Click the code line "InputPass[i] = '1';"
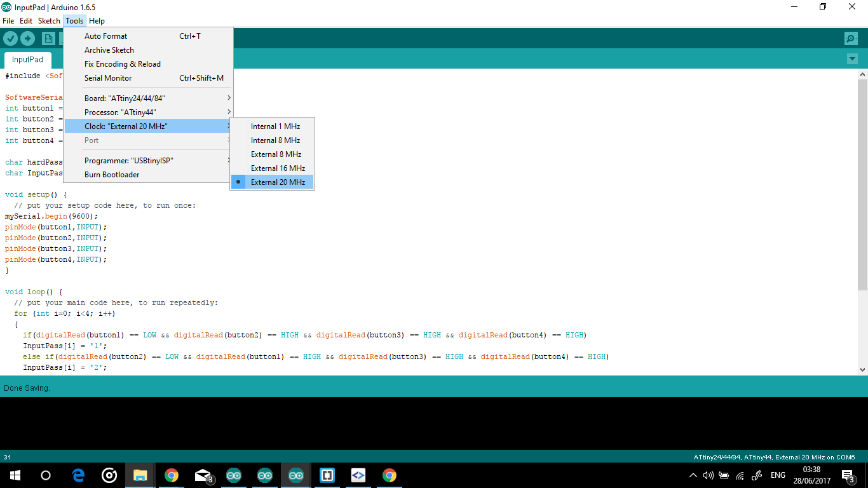The width and height of the screenshot is (868, 488). point(65,346)
